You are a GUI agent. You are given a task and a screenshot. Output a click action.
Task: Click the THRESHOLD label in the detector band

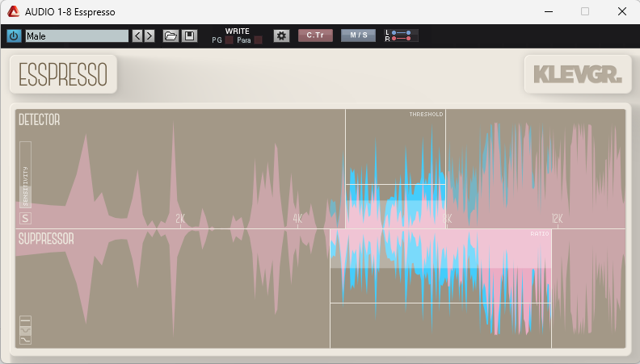click(x=426, y=114)
